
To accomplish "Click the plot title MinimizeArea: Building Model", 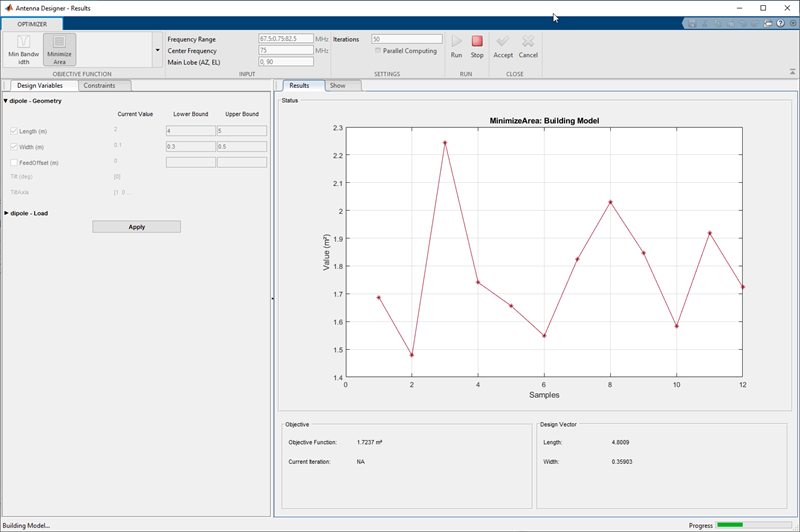I will [x=544, y=121].
